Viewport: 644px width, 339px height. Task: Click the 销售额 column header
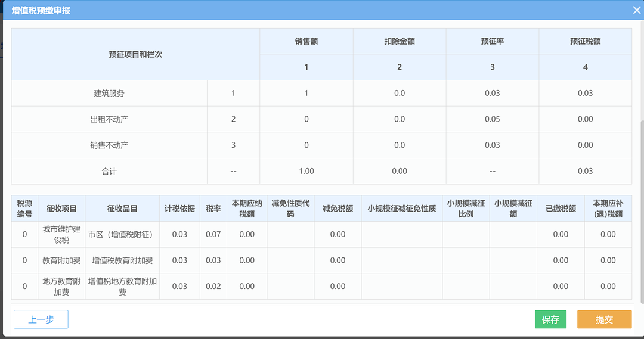pos(306,41)
